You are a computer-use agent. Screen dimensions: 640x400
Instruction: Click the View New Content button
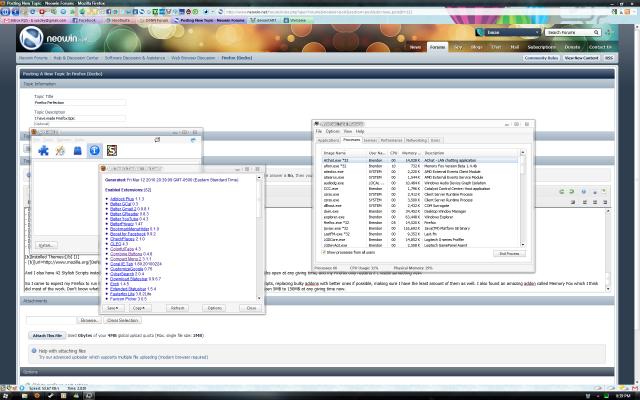pos(581,58)
